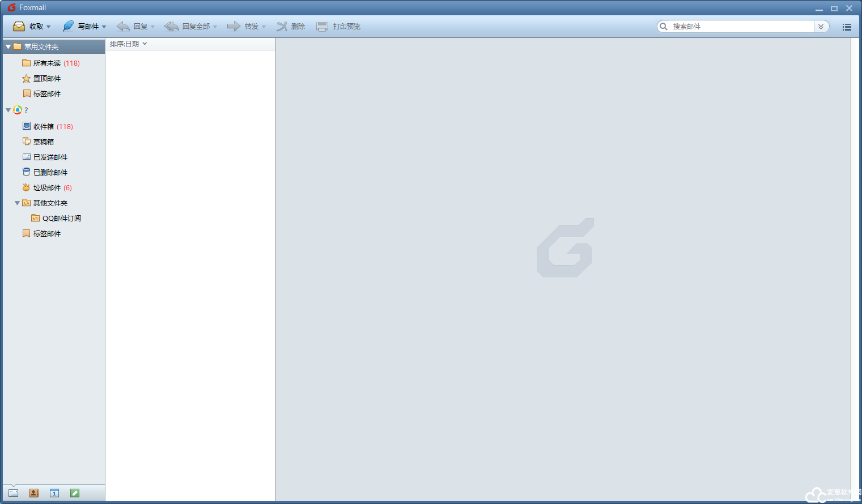Collapse the 其他文件夹 triangle
862x504 pixels.
point(17,203)
